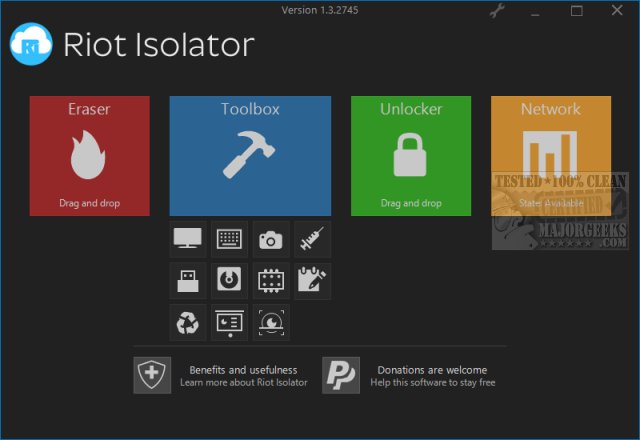Image resolution: width=640 pixels, height=440 pixels.
Task: Click the shield plus benefits icon
Action: coord(152,375)
